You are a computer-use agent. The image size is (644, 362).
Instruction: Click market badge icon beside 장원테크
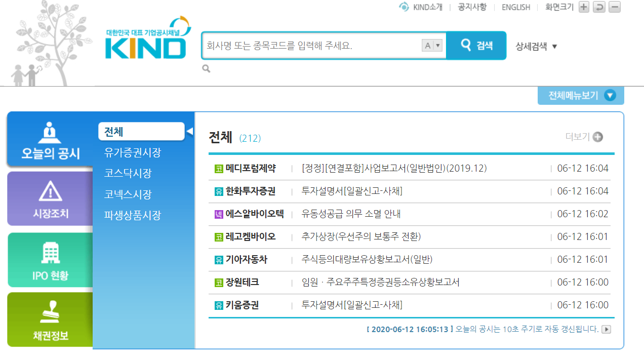click(219, 283)
